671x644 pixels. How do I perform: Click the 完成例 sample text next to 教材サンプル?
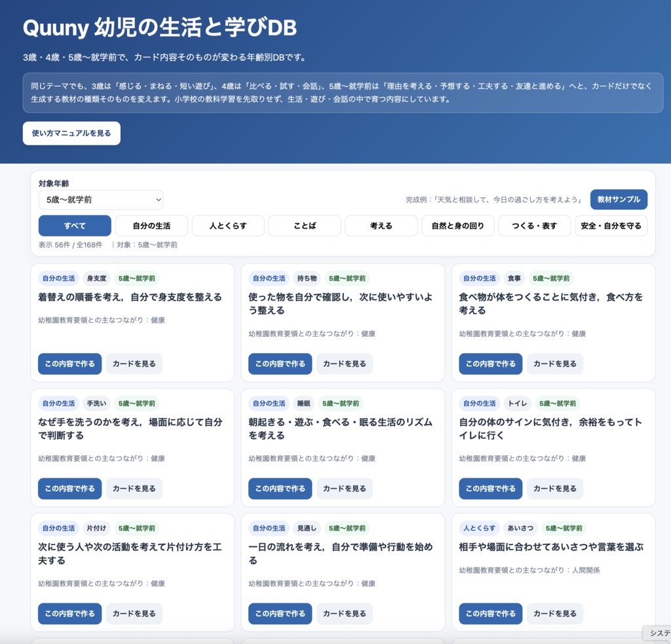[x=494, y=199]
